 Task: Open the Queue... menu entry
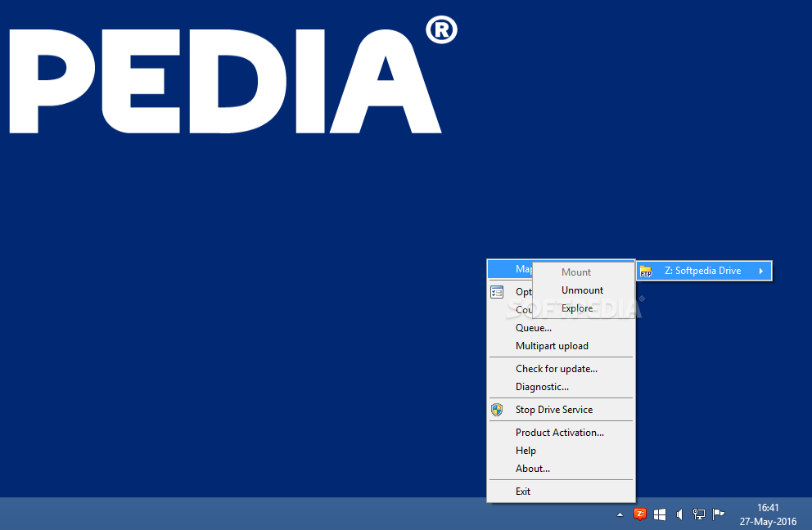(x=561, y=328)
